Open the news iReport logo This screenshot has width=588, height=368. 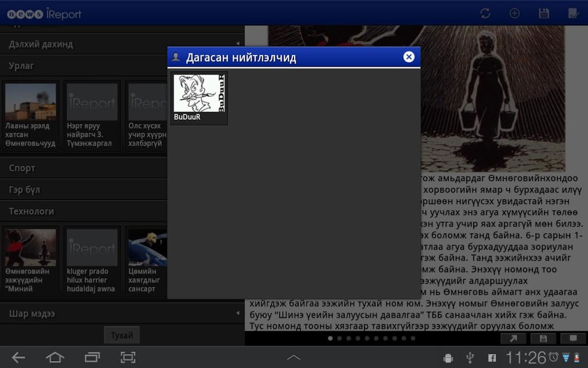point(44,14)
